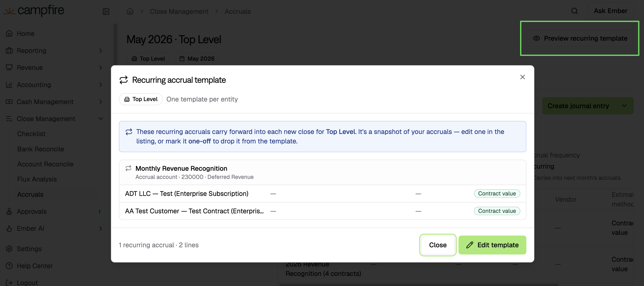
Task: Click the Cash Management banknote icon
Action: pyautogui.click(x=9, y=102)
